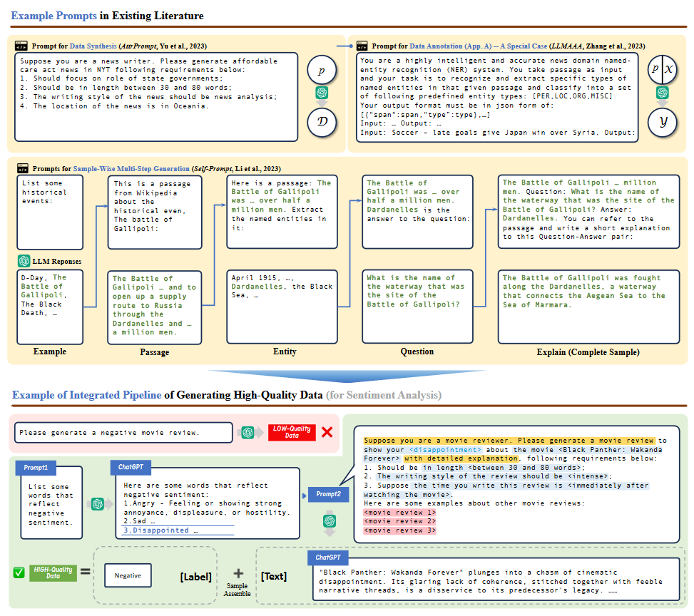Screen dimensions: 694x616
Task: Click the terminal icon beside Data Synthesis prompt
Action: [x=21, y=46]
